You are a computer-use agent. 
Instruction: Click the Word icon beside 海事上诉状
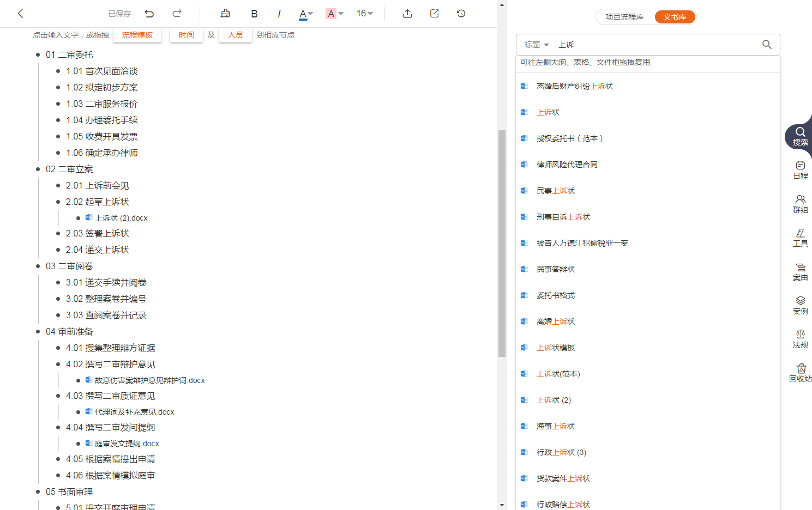(x=524, y=426)
